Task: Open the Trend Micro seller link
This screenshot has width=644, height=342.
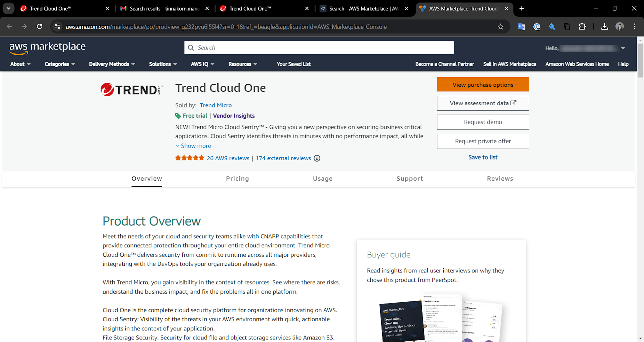Action: point(216,105)
